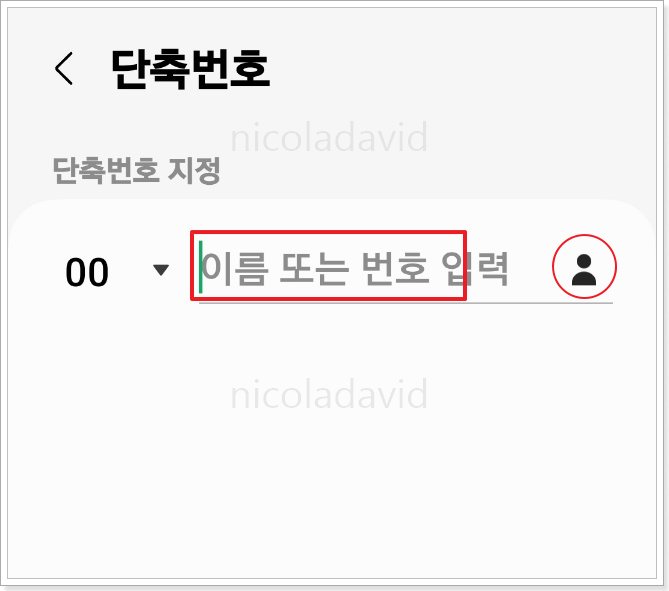Choose a contact via the person silhouette
The height and width of the screenshot is (591, 669).
(x=584, y=270)
